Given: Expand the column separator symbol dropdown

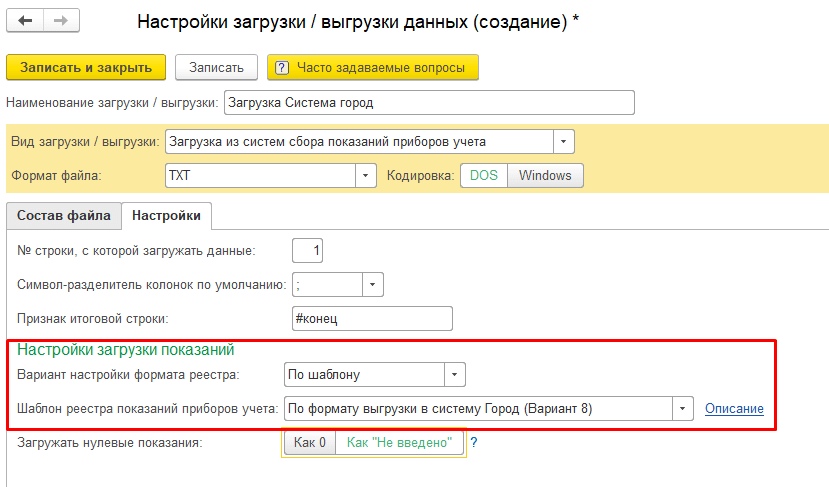Looking at the screenshot, I should point(373,284).
